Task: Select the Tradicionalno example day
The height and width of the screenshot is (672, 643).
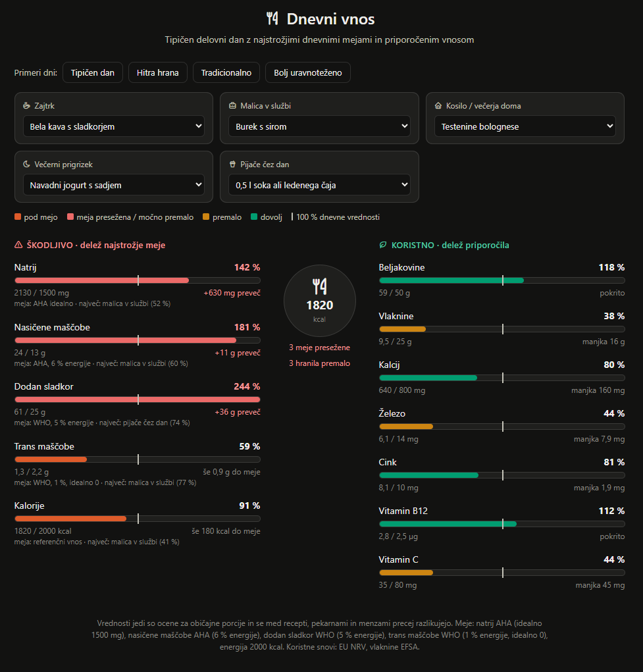Action: (226, 72)
